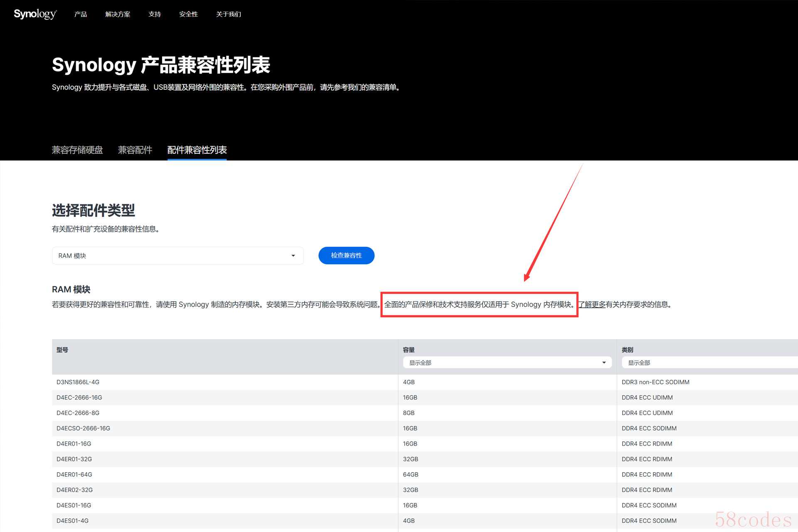Click the Synology logo
This screenshot has height=532, width=798.
pos(35,14)
